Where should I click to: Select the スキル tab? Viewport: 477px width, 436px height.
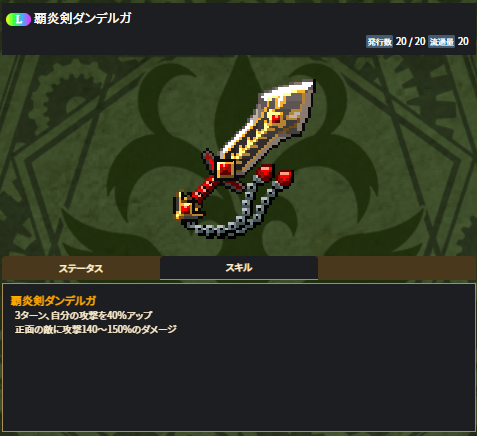click(239, 268)
